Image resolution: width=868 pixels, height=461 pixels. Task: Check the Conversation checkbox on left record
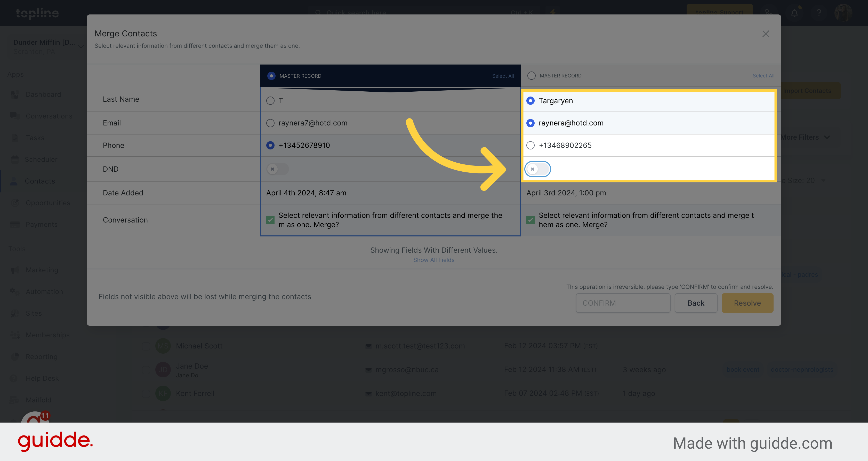270,219
